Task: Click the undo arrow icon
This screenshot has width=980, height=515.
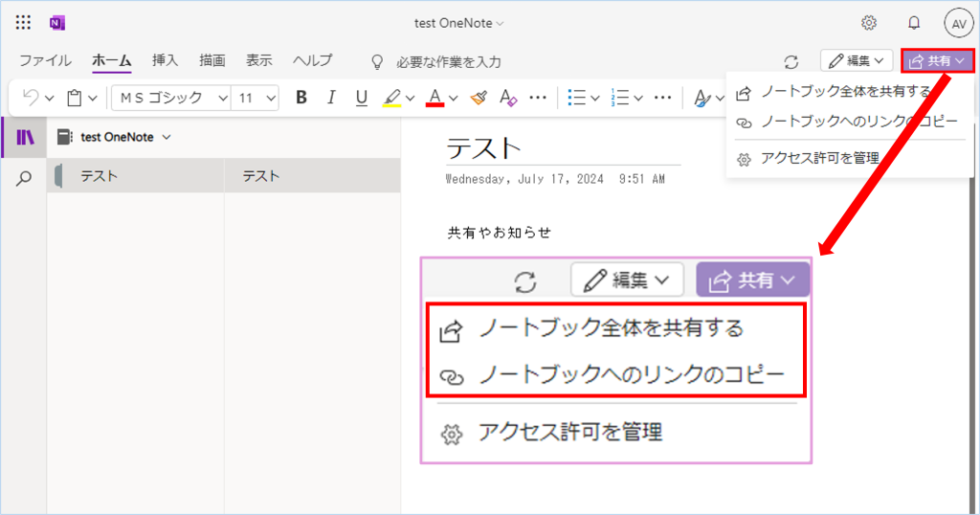Action: pos(31,98)
